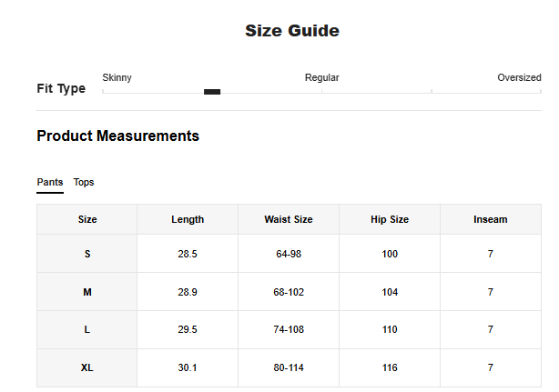
Task: Click the 110 hip size cell
Action: (390, 329)
